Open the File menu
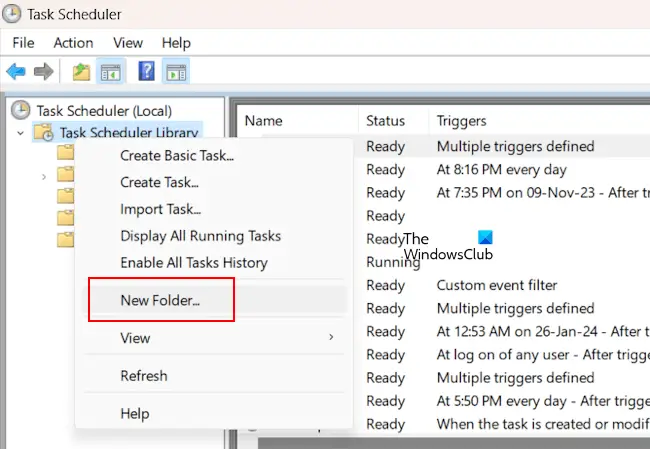This screenshot has height=449, width=650. click(x=23, y=43)
